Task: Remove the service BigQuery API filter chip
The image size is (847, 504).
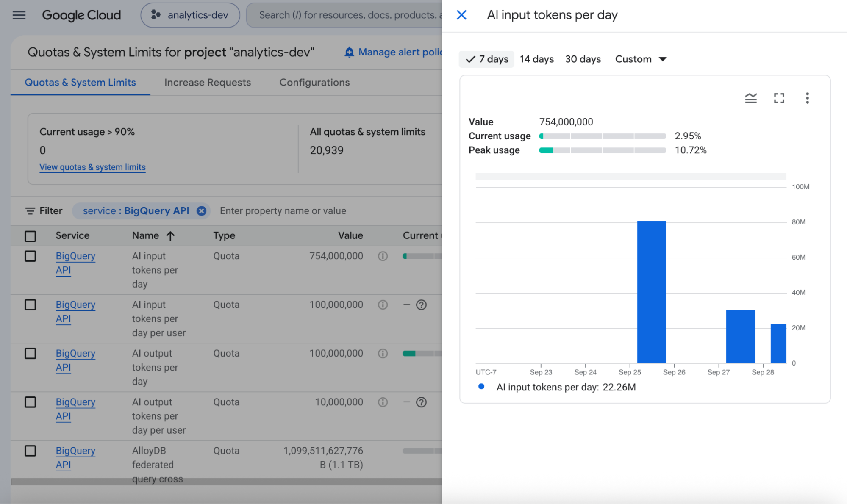Action: pos(202,211)
